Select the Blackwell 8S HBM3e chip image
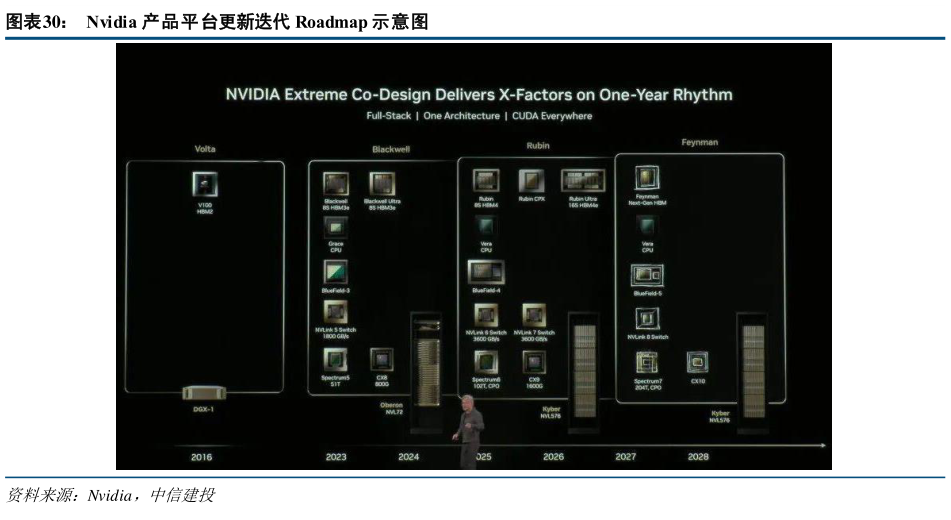The width and height of the screenshot is (951, 520). [335, 184]
